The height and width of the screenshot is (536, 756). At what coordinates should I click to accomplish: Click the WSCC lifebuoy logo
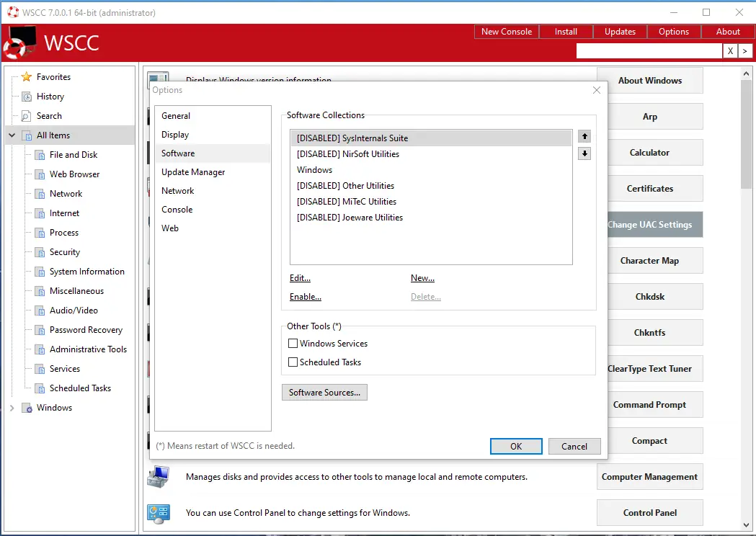(19, 42)
